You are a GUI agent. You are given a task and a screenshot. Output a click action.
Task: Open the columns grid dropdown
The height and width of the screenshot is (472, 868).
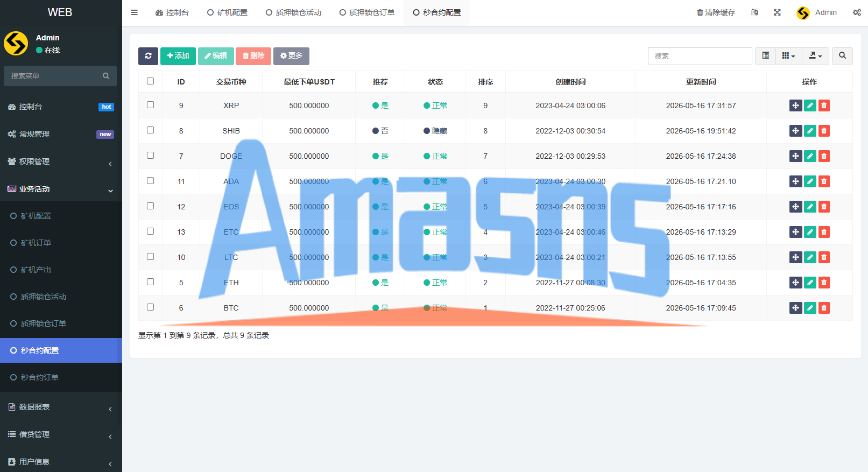788,56
